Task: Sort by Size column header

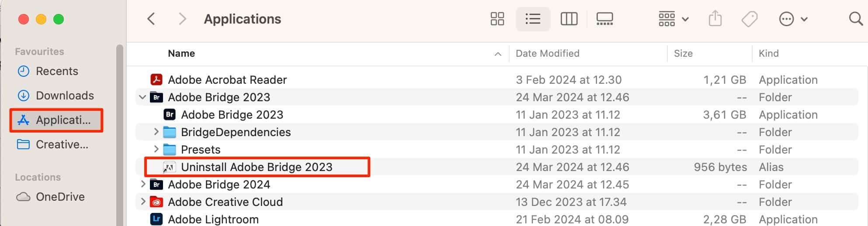Action: (683, 53)
